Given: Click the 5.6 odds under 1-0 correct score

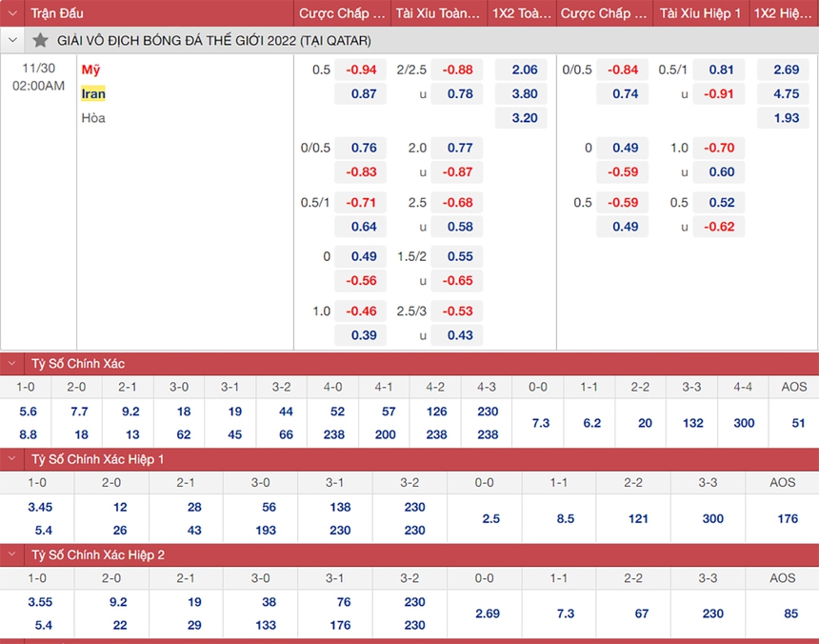Looking at the screenshot, I should pos(27,412).
